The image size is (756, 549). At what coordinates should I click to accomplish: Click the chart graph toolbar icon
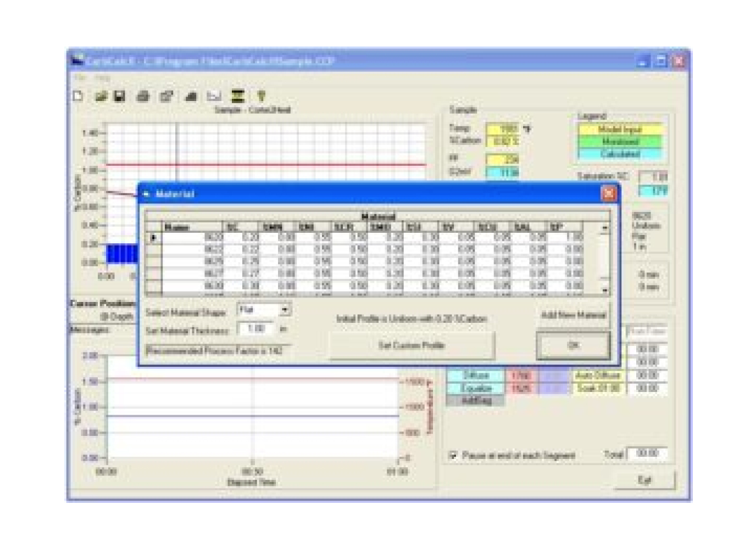(x=214, y=97)
